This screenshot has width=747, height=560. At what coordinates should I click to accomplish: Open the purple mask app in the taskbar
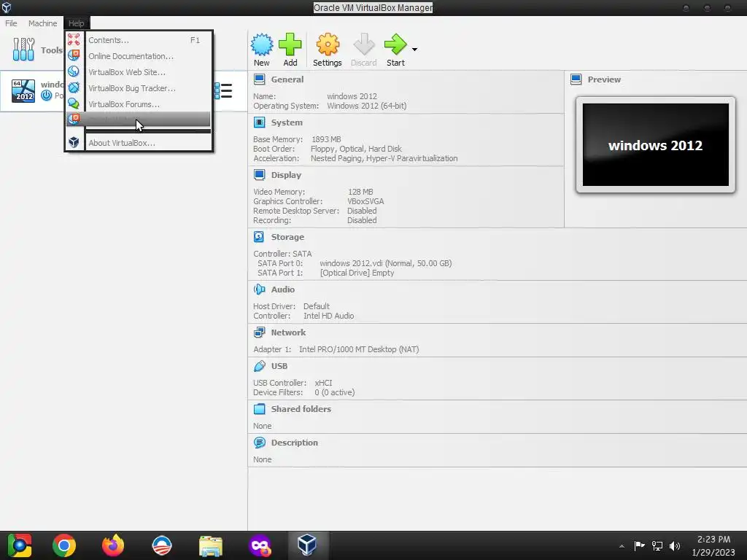coord(260,545)
